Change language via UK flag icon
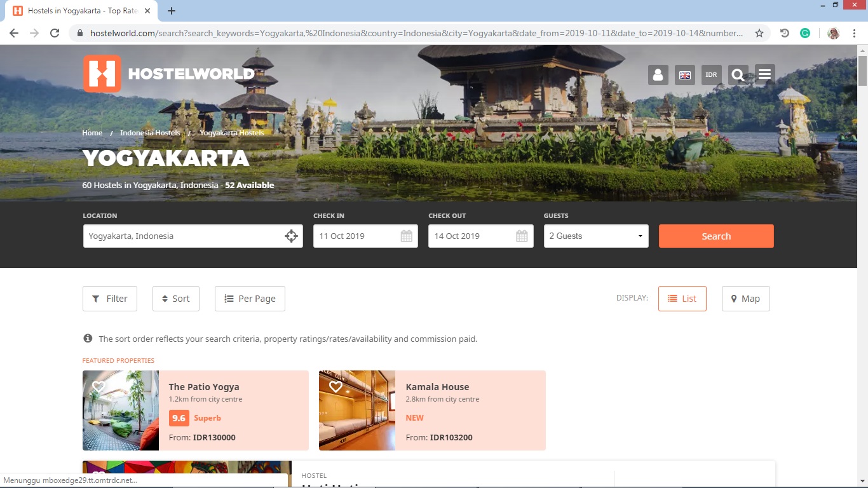The height and width of the screenshot is (488, 868). coord(685,74)
